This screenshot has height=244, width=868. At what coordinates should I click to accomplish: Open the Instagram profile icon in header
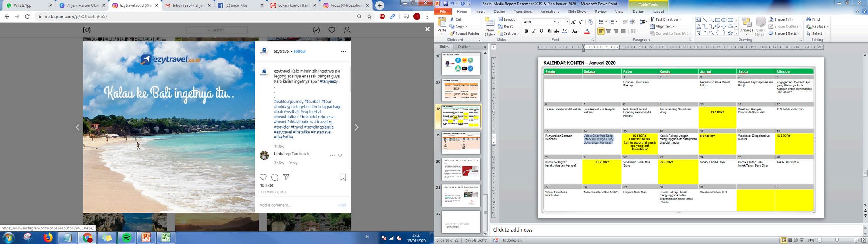click(x=347, y=30)
